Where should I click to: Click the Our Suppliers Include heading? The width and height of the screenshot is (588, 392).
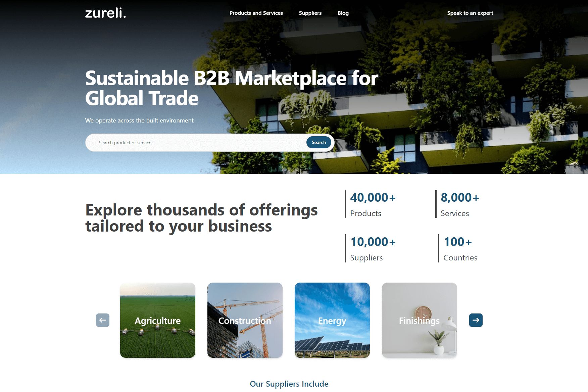point(289,384)
